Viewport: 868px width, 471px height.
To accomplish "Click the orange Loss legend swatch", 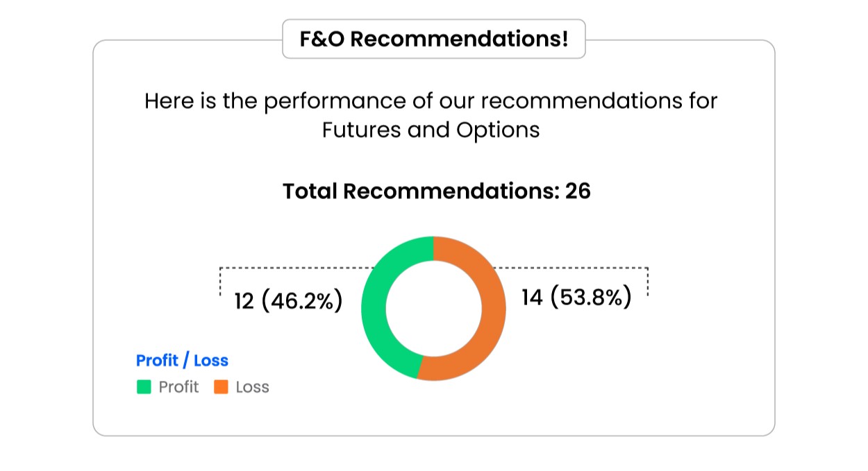I will pyautogui.click(x=221, y=387).
